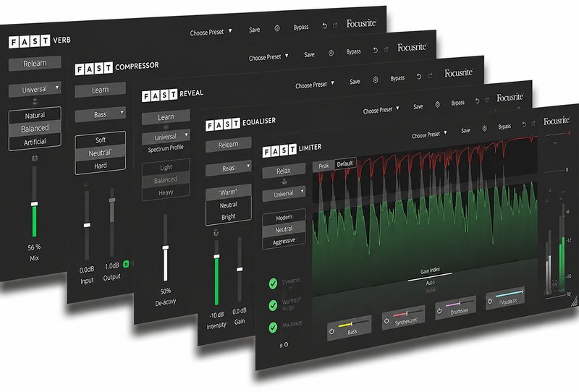Undo in the FAST Compressor window
Viewport: 579px width, 392px height.
tap(375, 50)
